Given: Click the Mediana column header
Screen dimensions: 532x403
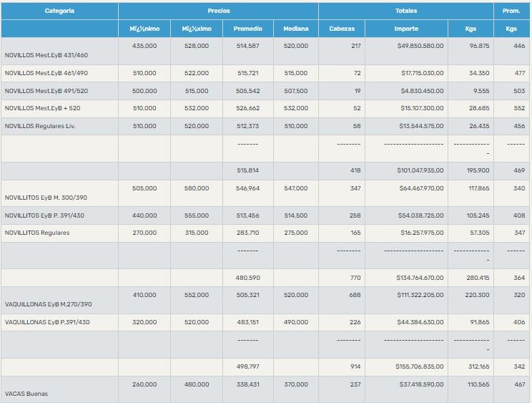Looking at the screenshot, I should coord(295,29).
